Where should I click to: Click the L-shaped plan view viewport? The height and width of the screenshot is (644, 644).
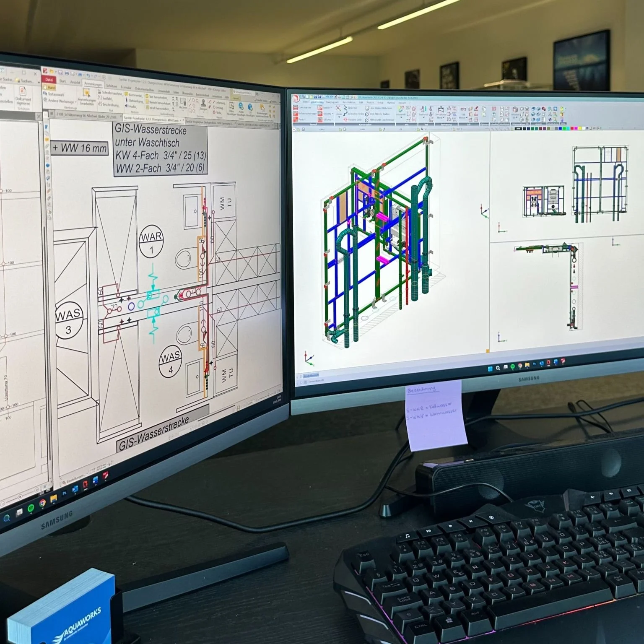click(x=549, y=287)
